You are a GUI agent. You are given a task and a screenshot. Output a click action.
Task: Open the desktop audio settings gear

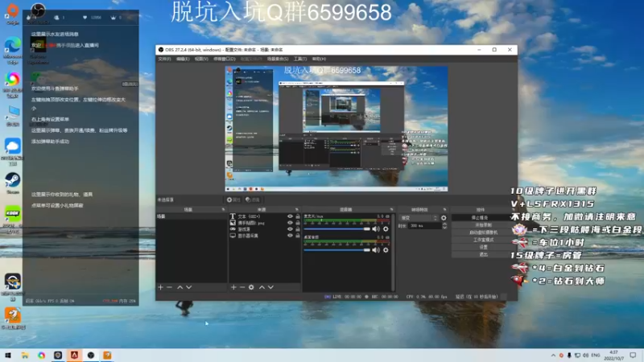click(386, 250)
